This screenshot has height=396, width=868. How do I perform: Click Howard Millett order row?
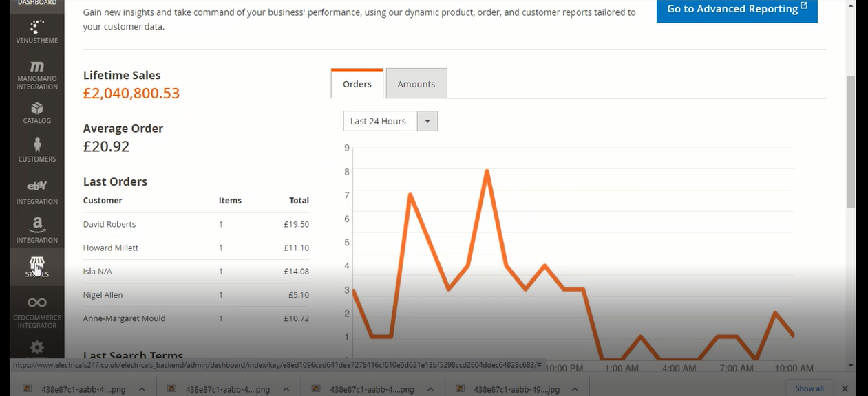[196, 247]
